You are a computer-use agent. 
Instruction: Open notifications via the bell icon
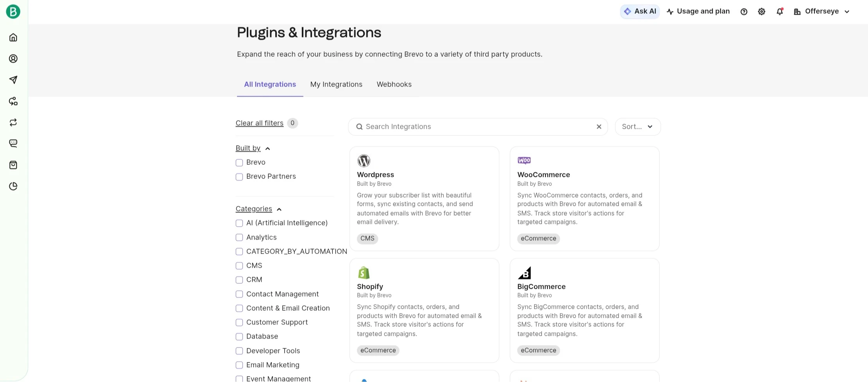(780, 12)
